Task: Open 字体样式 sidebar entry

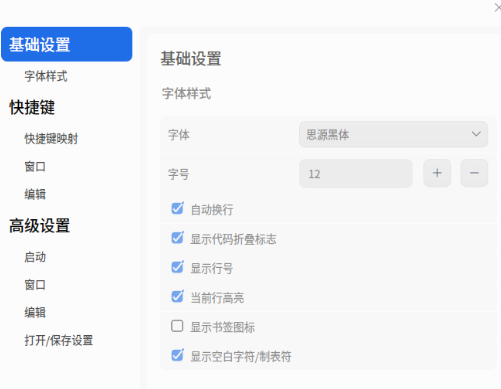Action: click(46, 76)
